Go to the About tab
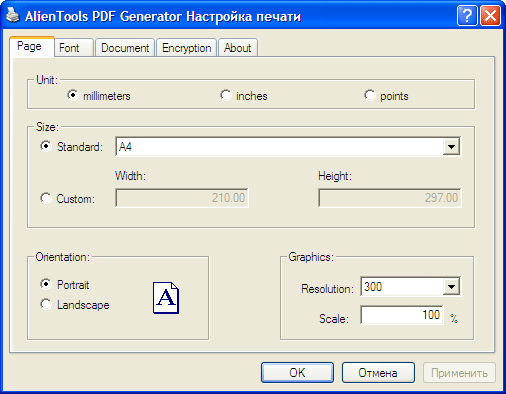 [238, 48]
